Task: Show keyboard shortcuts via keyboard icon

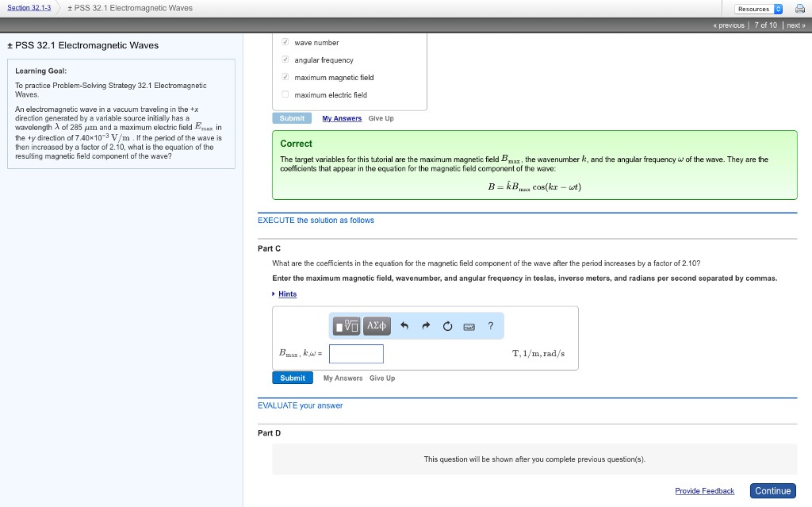Action: pyautogui.click(x=469, y=325)
